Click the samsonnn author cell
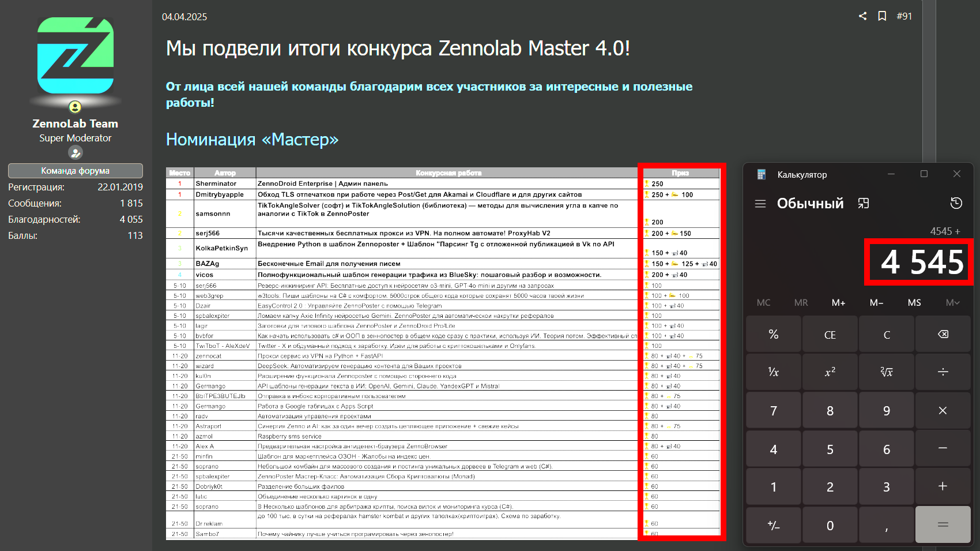This screenshot has height=551, width=980. (225, 213)
